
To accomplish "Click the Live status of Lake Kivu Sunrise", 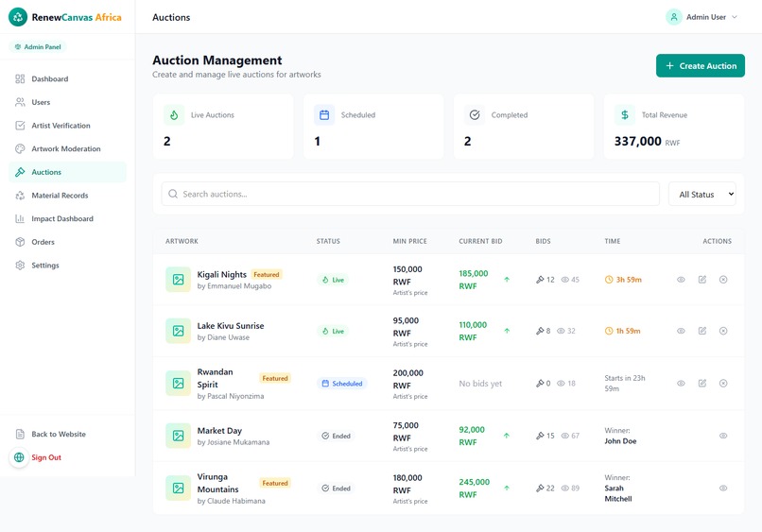I will 333,332.
